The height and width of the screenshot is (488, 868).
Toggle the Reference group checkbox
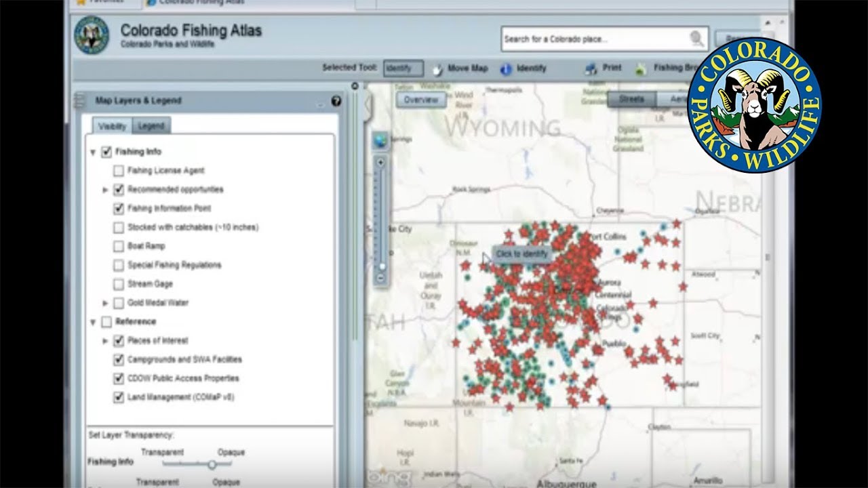tap(106, 322)
